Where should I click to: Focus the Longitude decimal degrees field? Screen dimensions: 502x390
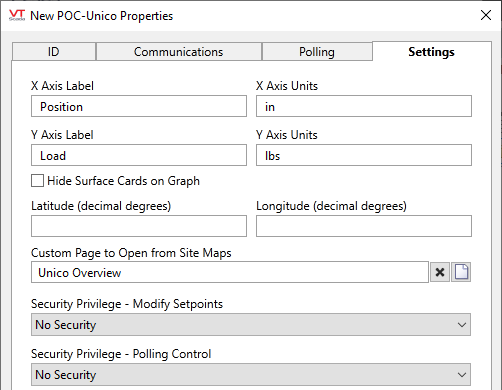364,226
